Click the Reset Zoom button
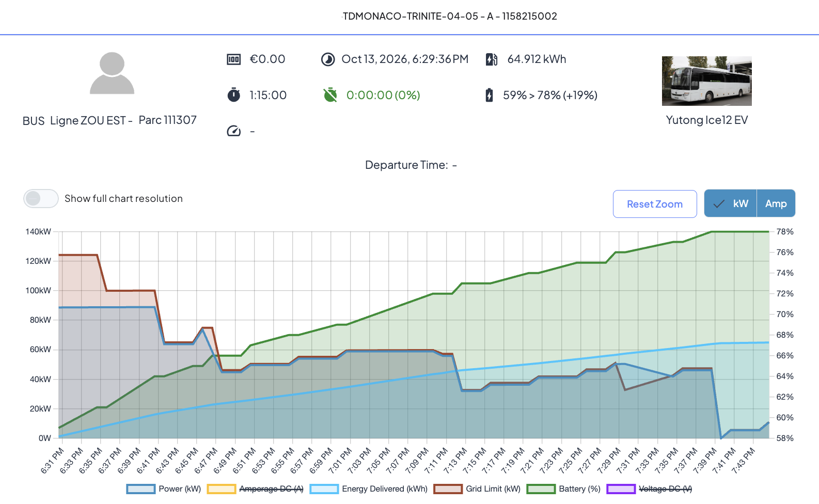819x504 pixels. pyautogui.click(x=655, y=204)
